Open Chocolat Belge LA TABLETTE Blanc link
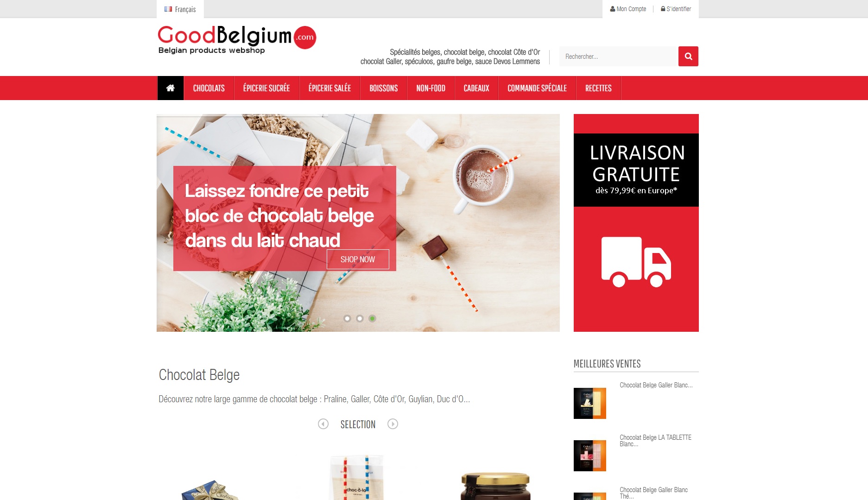This screenshot has width=868, height=500. (x=655, y=441)
